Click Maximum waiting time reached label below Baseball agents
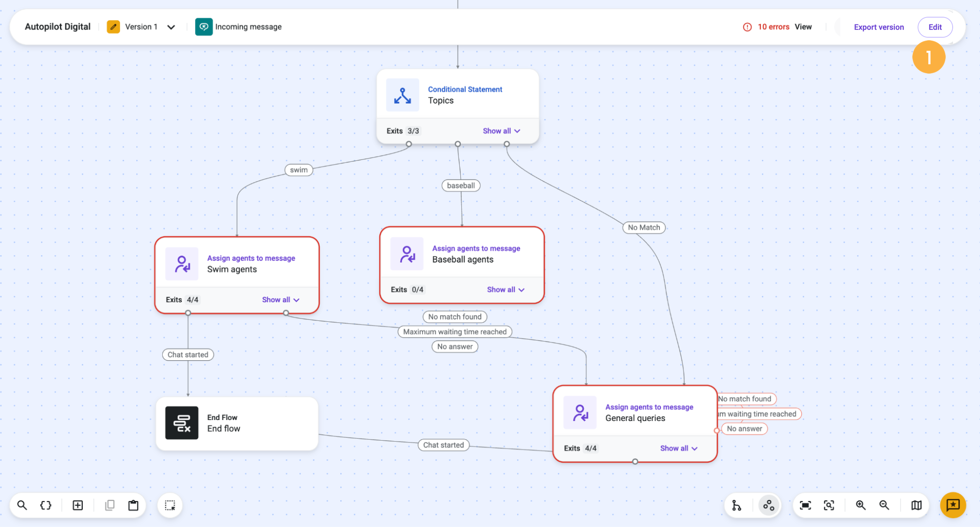The height and width of the screenshot is (527, 980). tap(454, 332)
